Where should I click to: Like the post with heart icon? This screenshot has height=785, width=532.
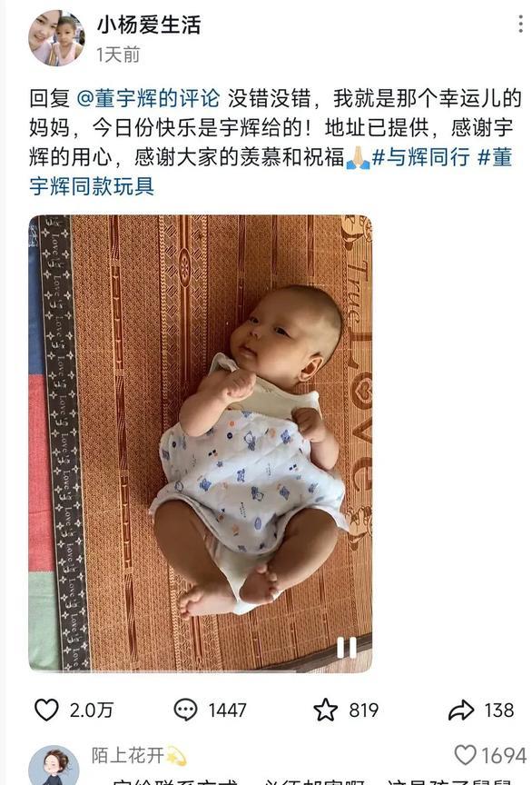tap(46, 710)
